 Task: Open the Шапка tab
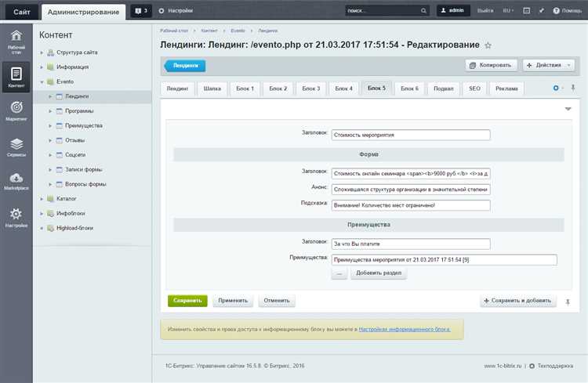pyautogui.click(x=212, y=89)
